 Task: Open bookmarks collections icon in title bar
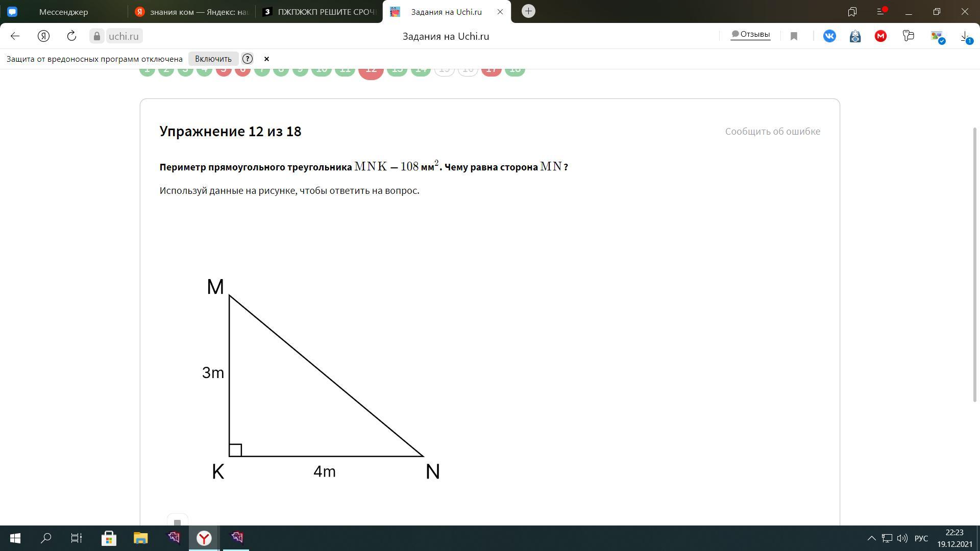pos(852,11)
